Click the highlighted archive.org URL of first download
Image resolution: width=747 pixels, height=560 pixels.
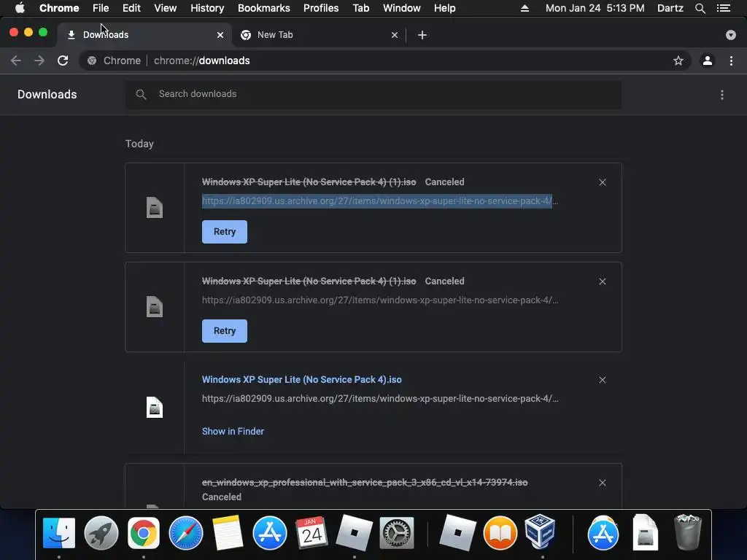[379, 201]
